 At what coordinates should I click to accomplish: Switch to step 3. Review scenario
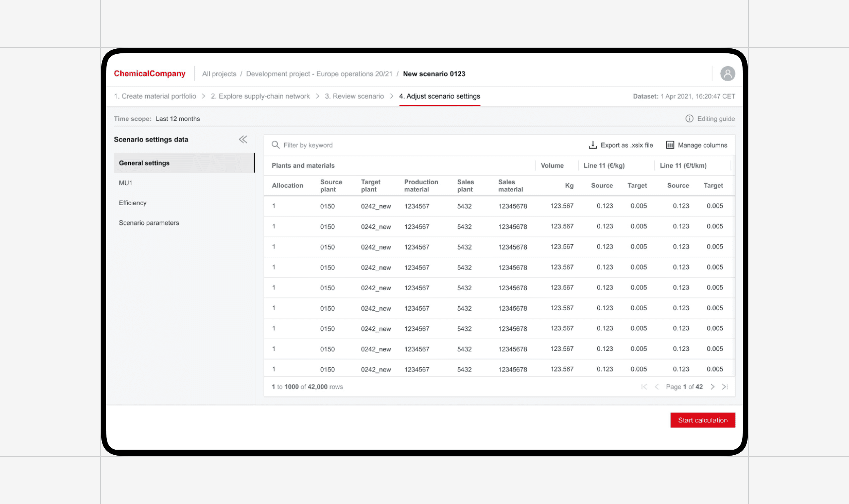pyautogui.click(x=354, y=96)
